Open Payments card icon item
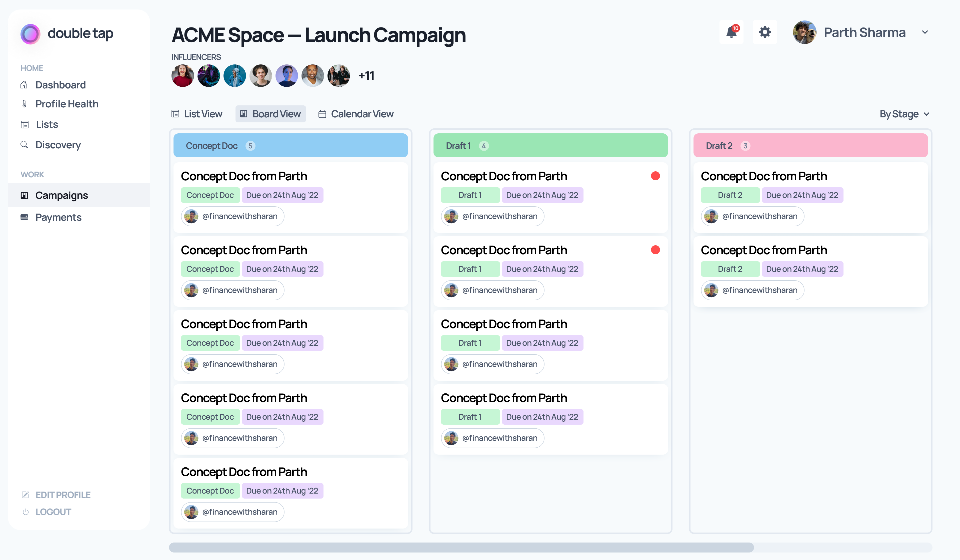Viewport: 960px width, 560px height. pos(24,217)
